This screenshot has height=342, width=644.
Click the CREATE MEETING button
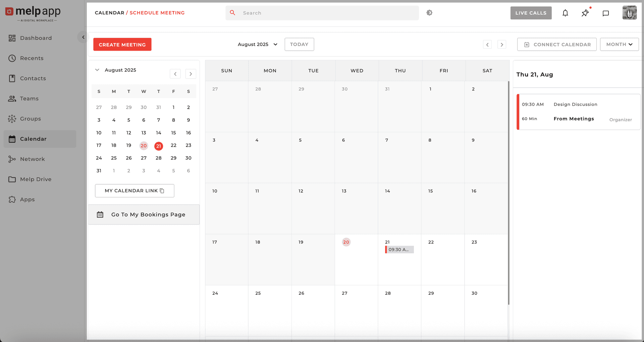[x=122, y=44]
